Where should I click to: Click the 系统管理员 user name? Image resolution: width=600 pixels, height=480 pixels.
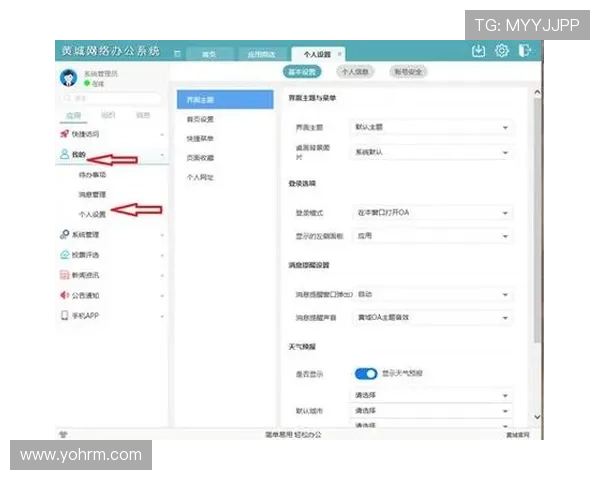tap(101, 73)
